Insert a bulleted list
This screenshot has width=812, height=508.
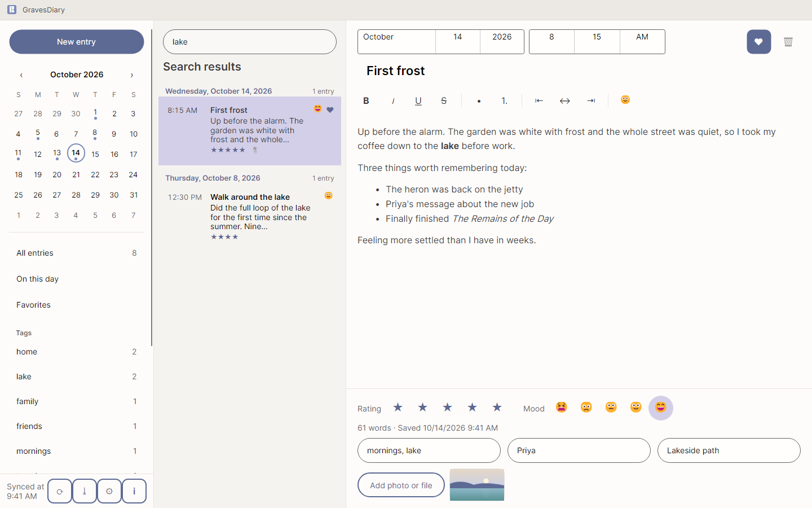point(479,100)
